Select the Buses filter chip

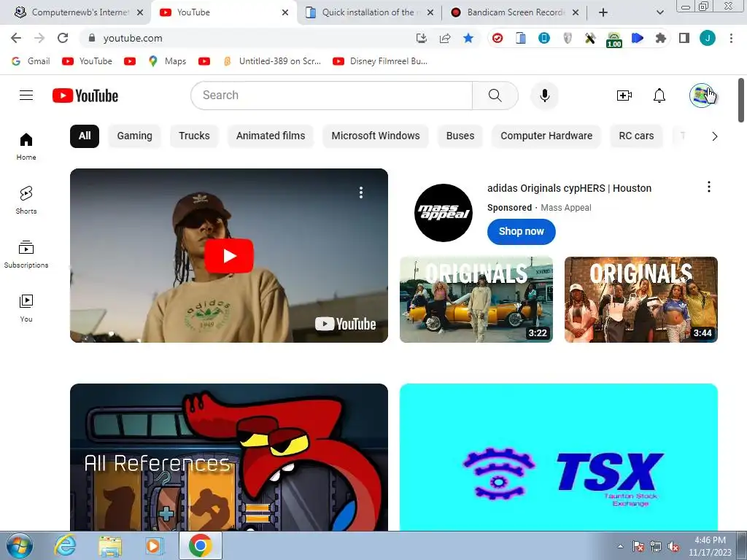point(460,136)
